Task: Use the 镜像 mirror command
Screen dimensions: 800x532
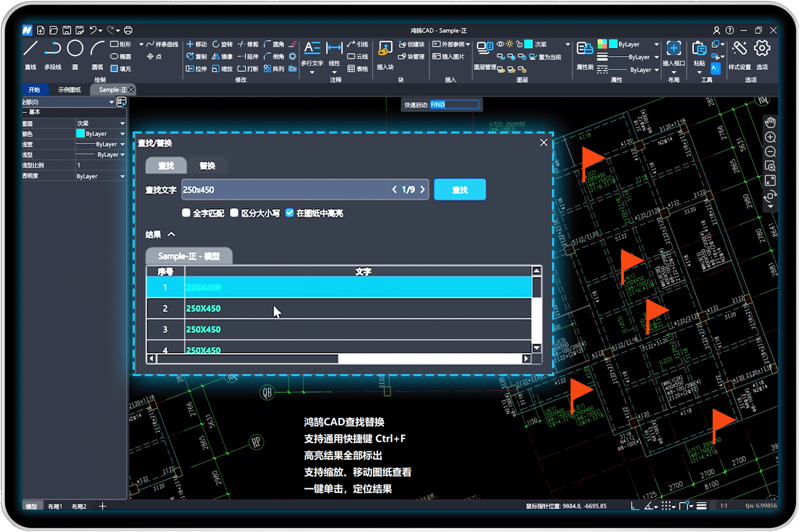Action: pos(222,56)
